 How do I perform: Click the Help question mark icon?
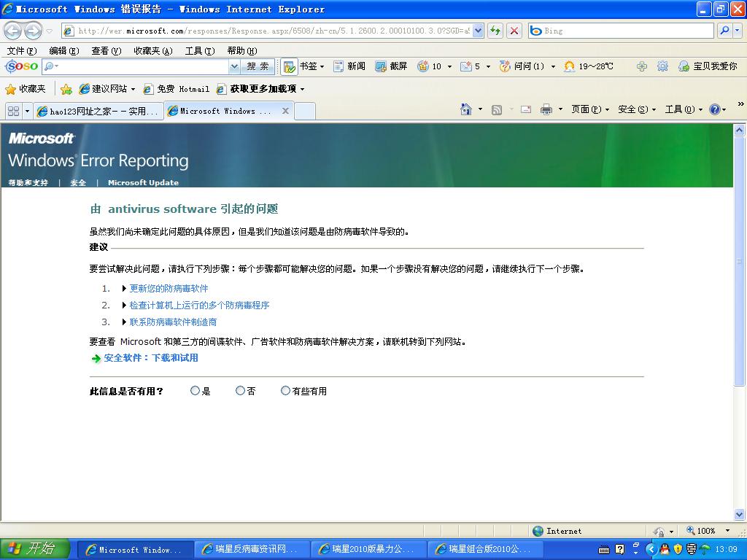tap(715, 109)
